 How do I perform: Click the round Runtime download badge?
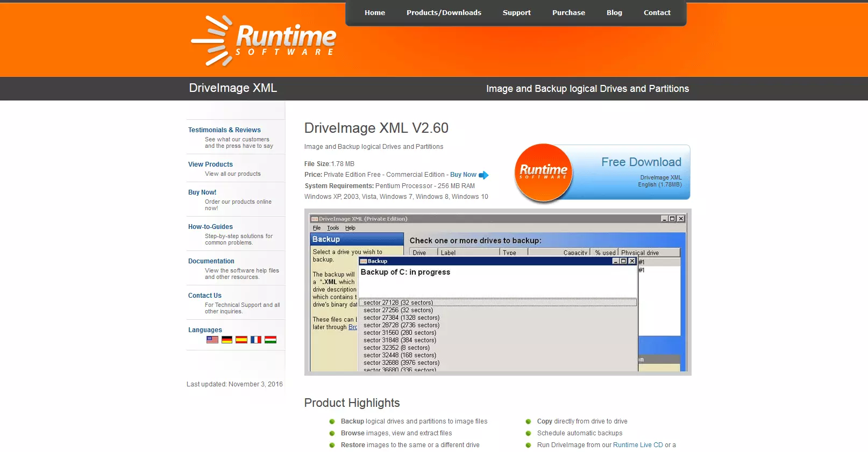coord(543,173)
